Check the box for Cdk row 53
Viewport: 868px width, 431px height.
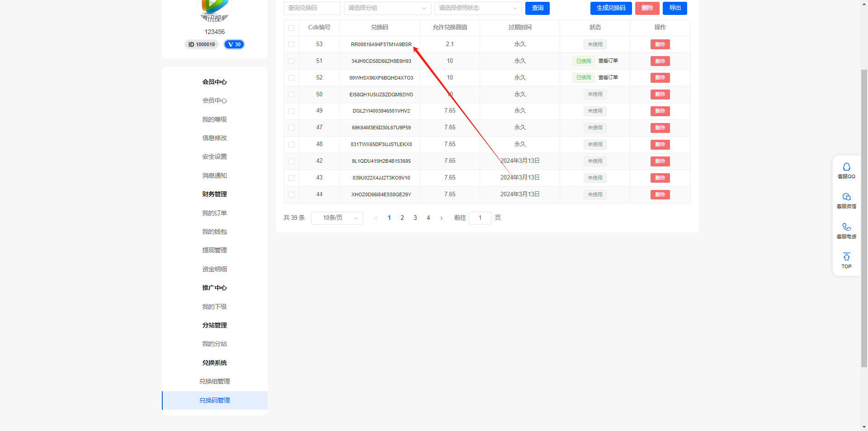tap(291, 44)
